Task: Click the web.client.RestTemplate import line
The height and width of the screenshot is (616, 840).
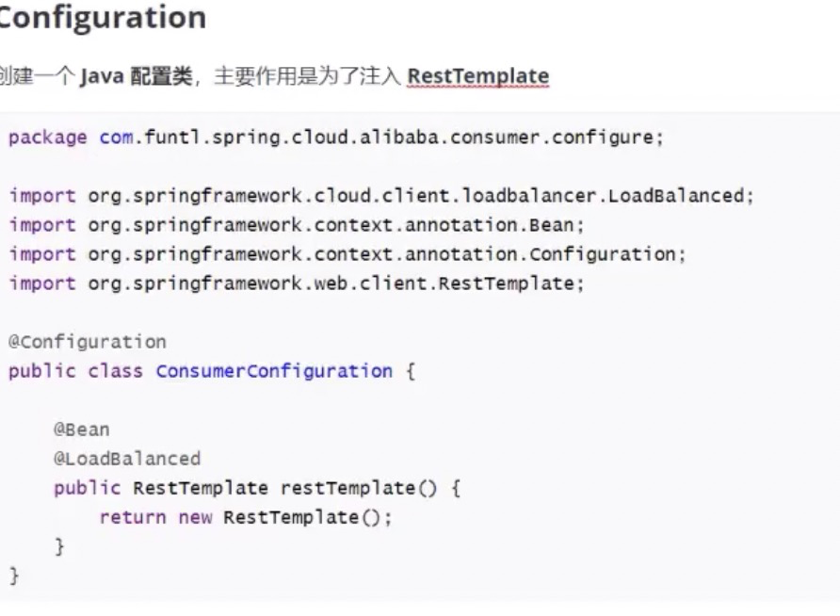Action: (x=297, y=284)
